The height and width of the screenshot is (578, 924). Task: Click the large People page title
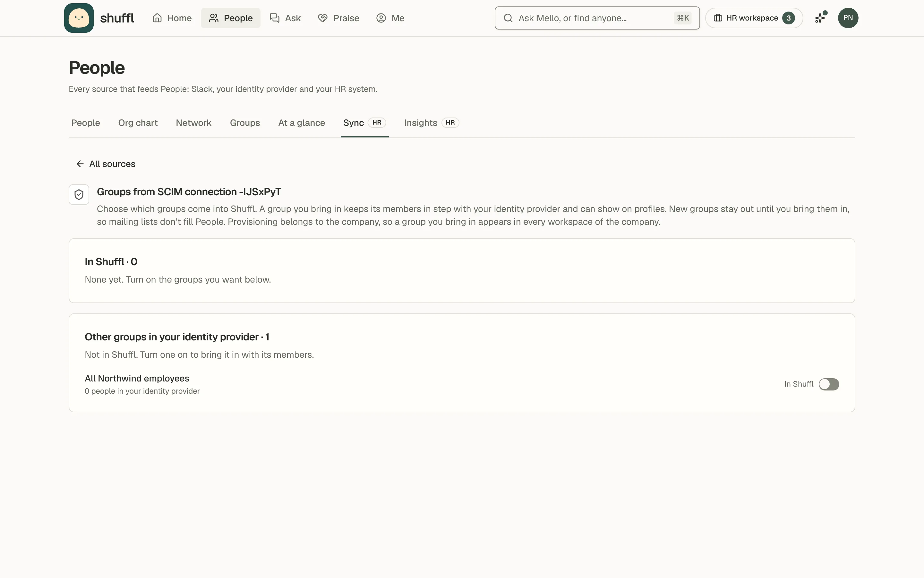[97, 68]
